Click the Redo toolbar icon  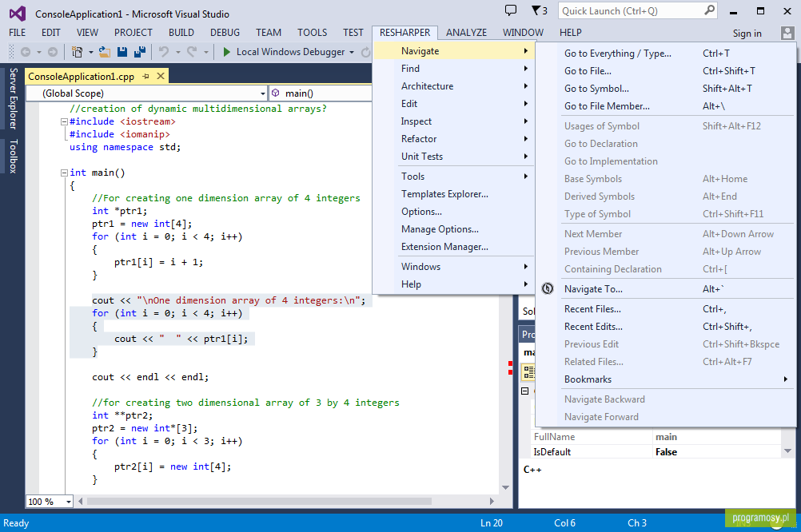click(x=192, y=52)
